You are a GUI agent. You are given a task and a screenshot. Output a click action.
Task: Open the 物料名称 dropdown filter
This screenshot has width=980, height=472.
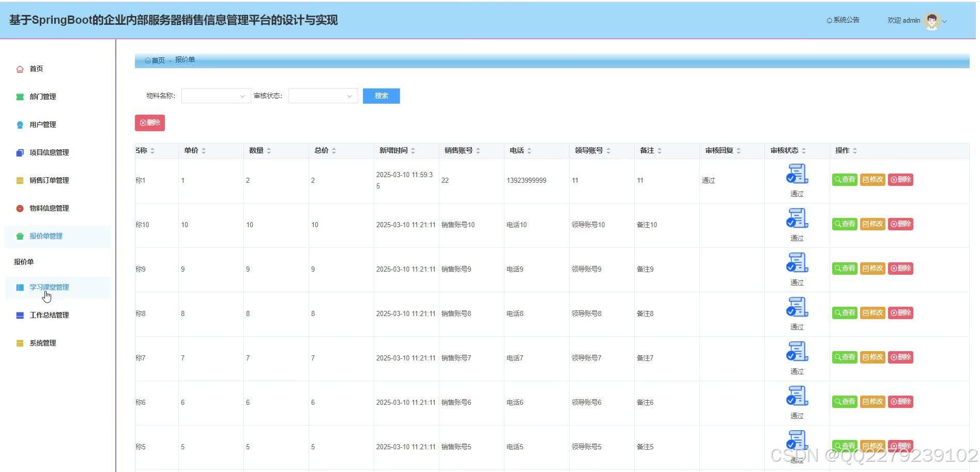pos(216,96)
